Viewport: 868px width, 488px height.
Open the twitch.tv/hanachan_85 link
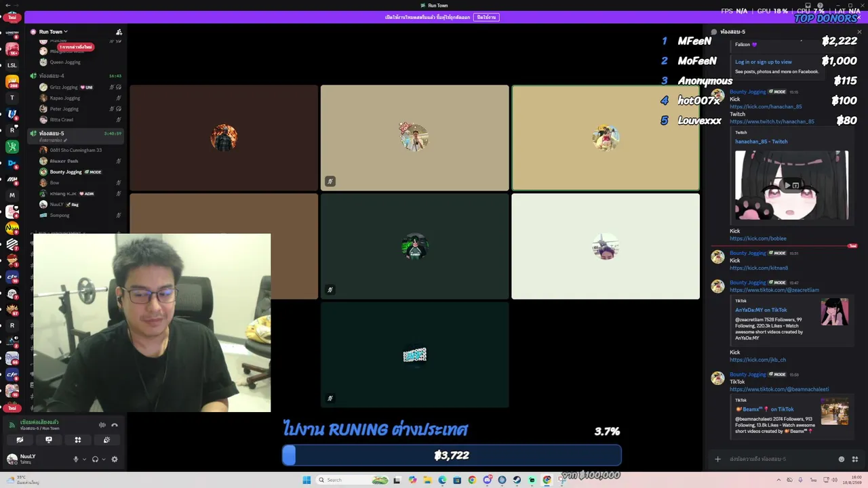click(x=772, y=121)
